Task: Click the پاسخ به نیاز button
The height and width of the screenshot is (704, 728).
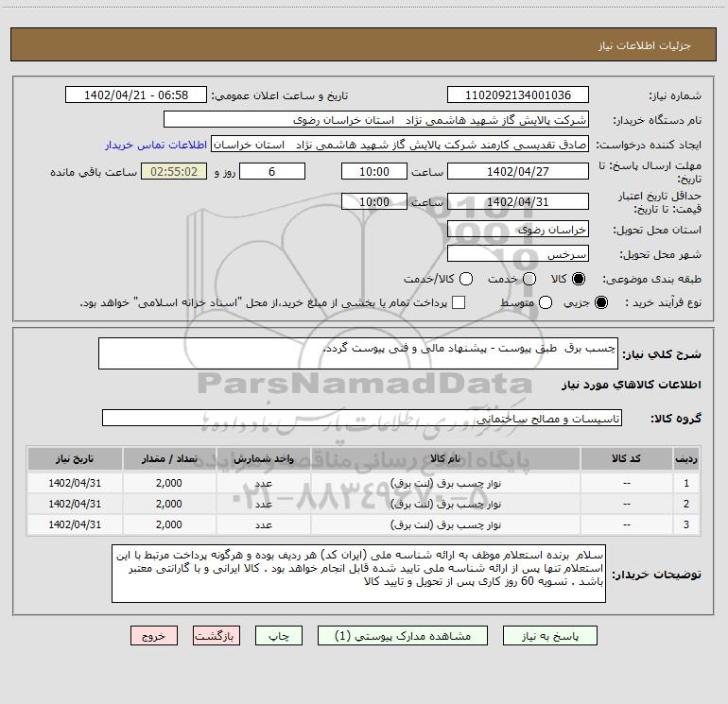Action: pyautogui.click(x=550, y=636)
